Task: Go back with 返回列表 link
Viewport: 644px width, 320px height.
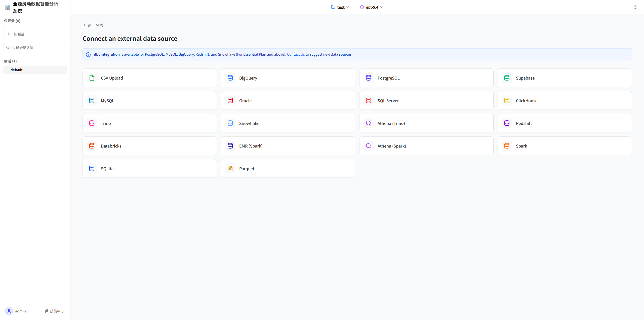Action: (x=93, y=25)
